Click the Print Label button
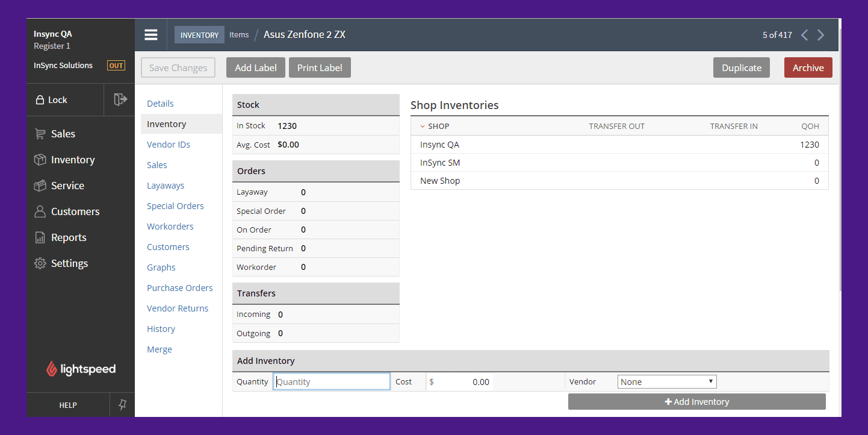 click(x=320, y=67)
